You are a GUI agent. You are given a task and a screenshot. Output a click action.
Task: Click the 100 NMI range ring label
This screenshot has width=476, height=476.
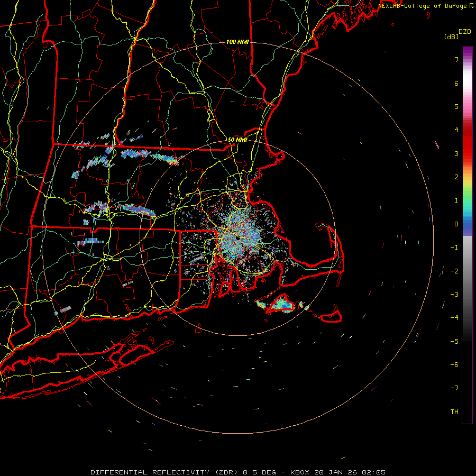pos(237,42)
